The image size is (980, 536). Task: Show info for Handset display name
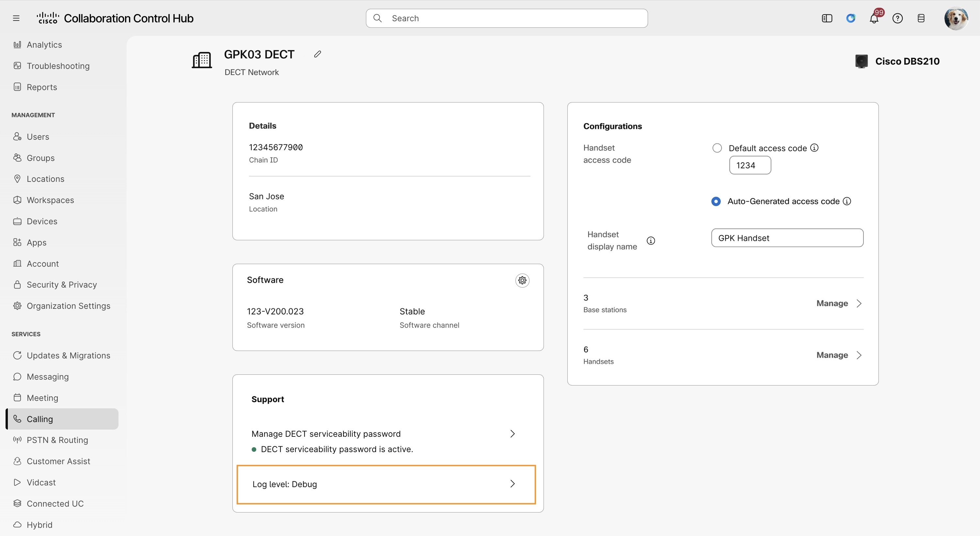pyautogui.click(x=651, y=241)
